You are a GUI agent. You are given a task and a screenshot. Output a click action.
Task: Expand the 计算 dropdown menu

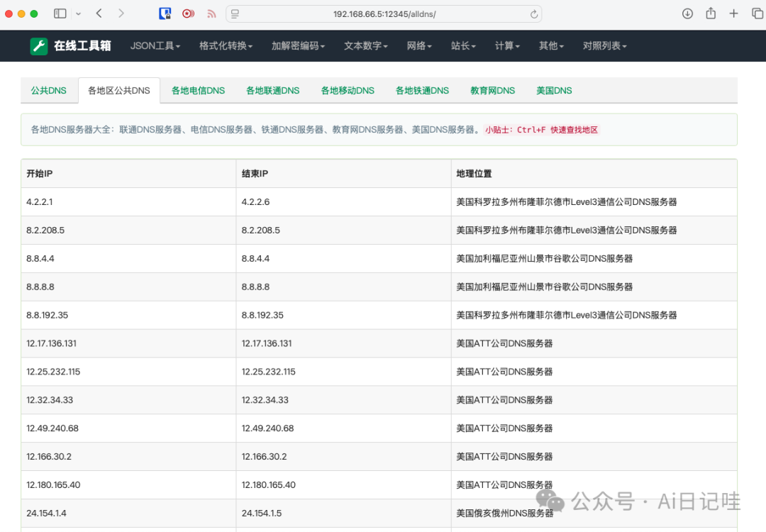click(507, 46)
